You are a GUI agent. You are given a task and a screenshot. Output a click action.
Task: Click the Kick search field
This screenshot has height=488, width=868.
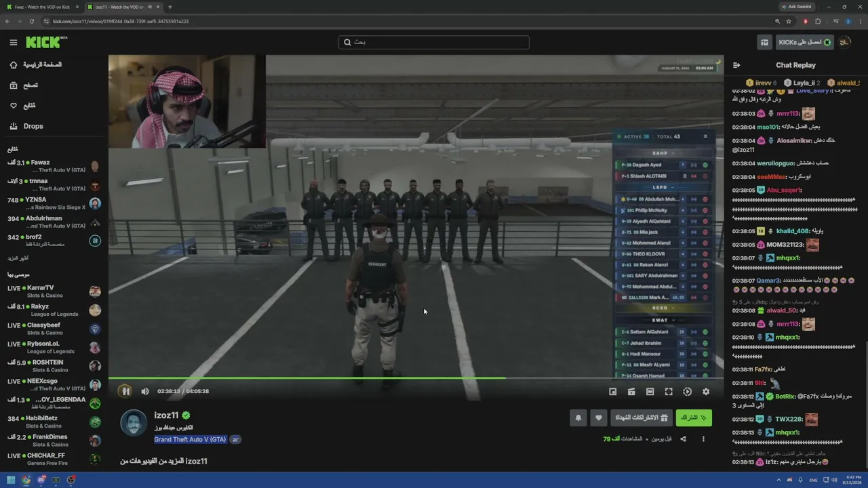pyautogui.click(x=434, y=42)
